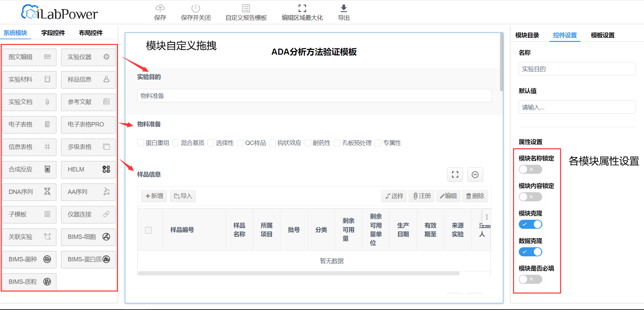Check the 选择性 checkbox

211,143
